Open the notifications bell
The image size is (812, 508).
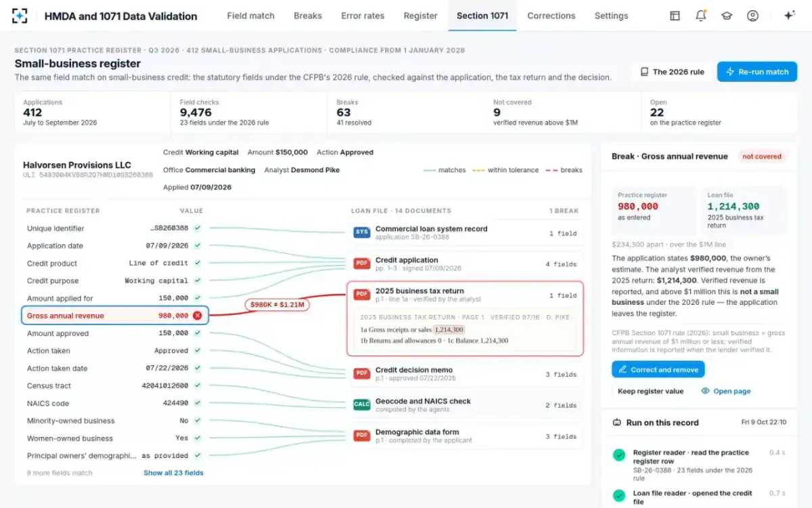click(x=701, y=16)
